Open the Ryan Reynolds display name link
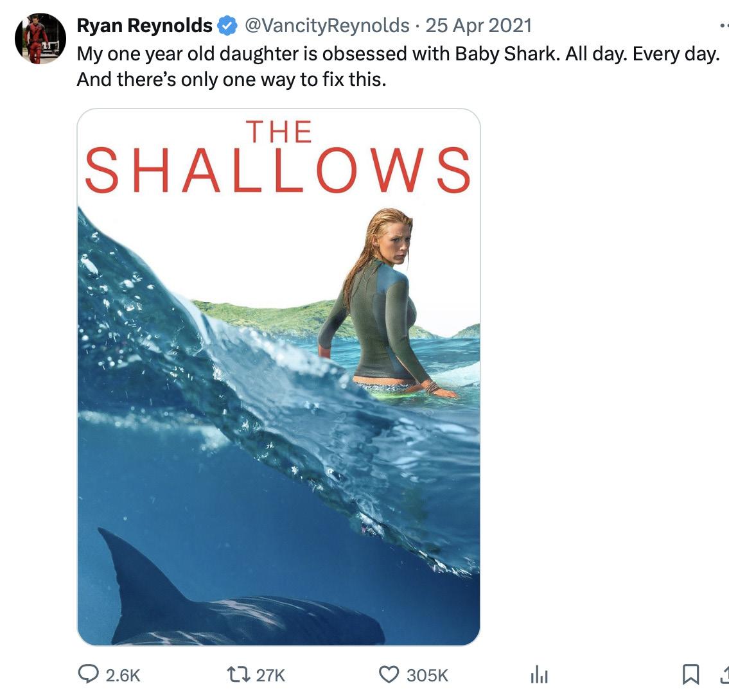Image resolution: width=729 pixels, height=700 pixels. [x=144, y=26]
